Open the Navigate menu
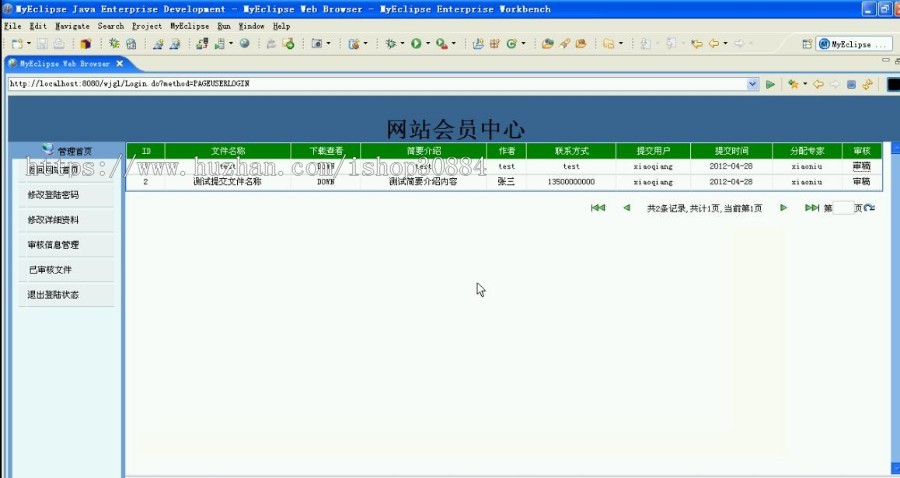The image size is (900, 478). coord(72,26)
